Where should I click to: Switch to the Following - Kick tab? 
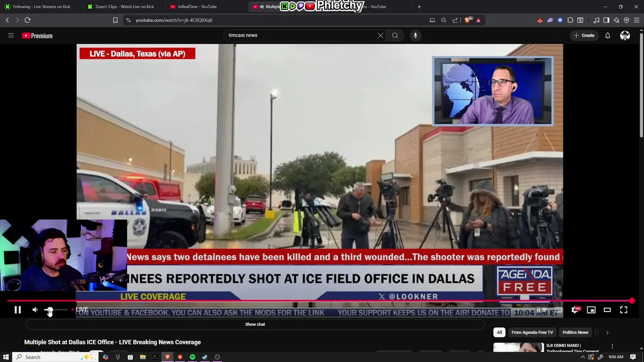(41, 7)
